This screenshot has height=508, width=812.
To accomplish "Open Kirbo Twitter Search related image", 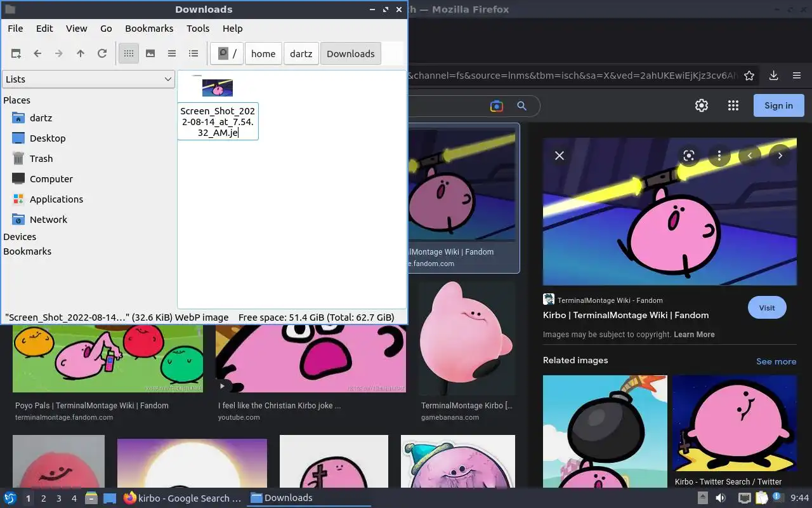I will pyautogui.click(x=735, y=424).
